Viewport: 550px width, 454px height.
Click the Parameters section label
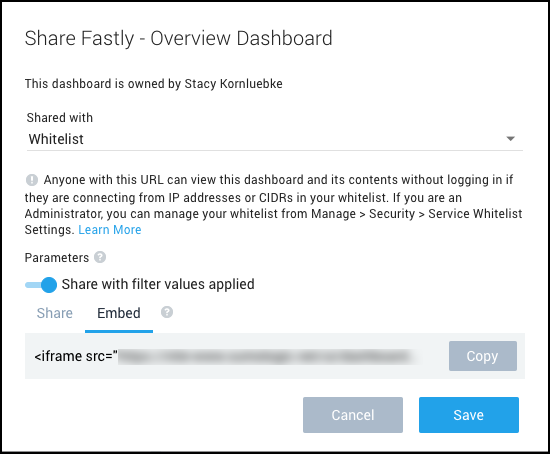point(57,258)
